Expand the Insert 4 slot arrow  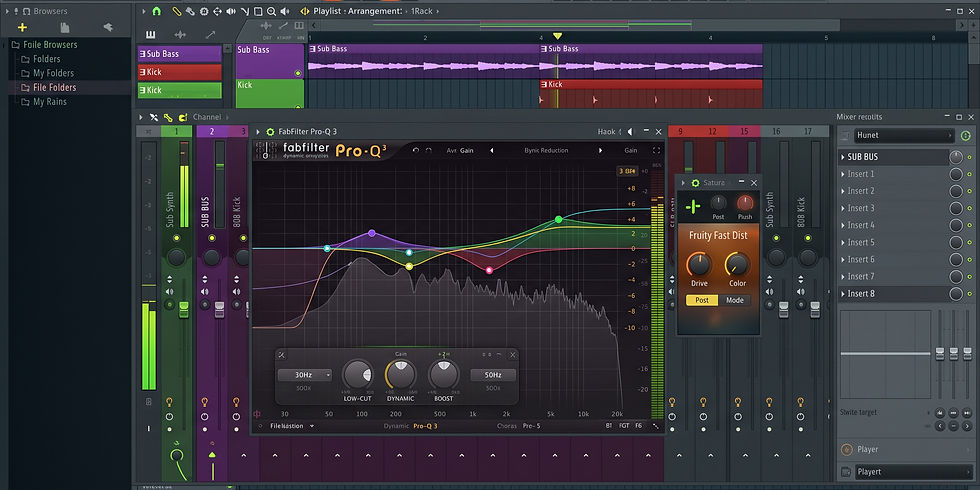[x=842, y=225]
